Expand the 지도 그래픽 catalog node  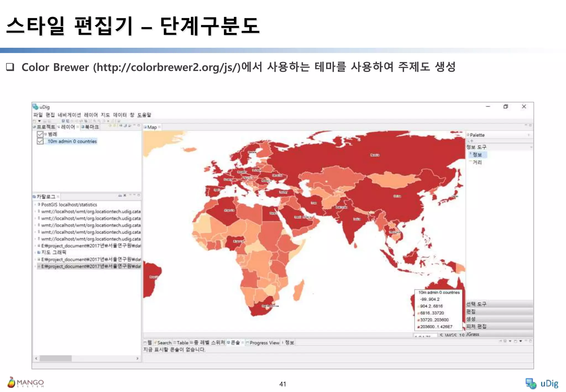point(35,252)
